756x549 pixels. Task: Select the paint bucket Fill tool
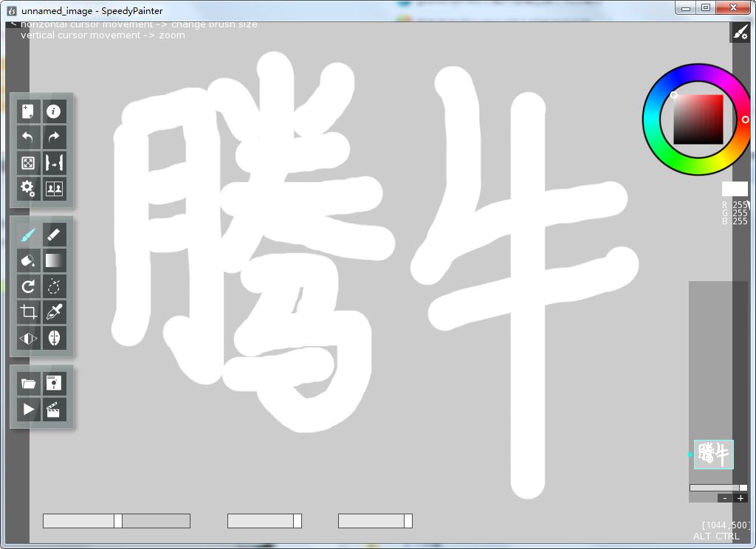(x=28, y=260)
